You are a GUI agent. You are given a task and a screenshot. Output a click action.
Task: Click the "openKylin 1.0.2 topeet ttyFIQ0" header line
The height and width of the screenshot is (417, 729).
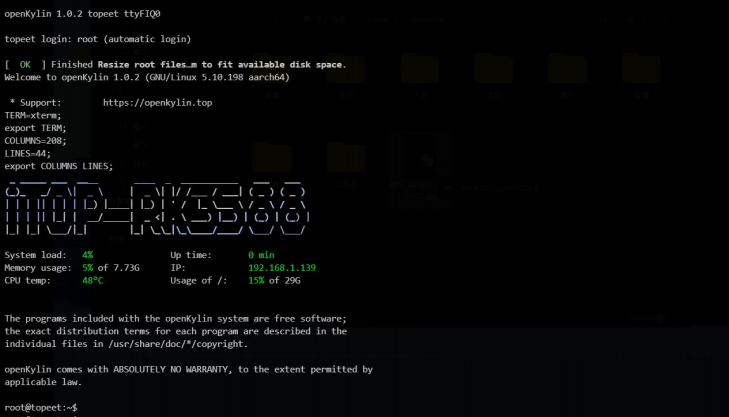(x=82, y=14)
